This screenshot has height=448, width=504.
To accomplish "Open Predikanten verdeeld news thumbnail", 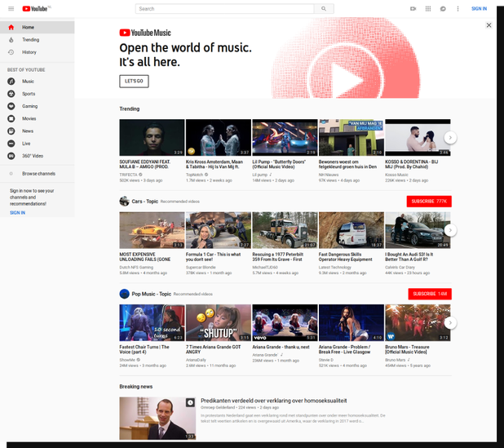I will click(x=157, y=419).
